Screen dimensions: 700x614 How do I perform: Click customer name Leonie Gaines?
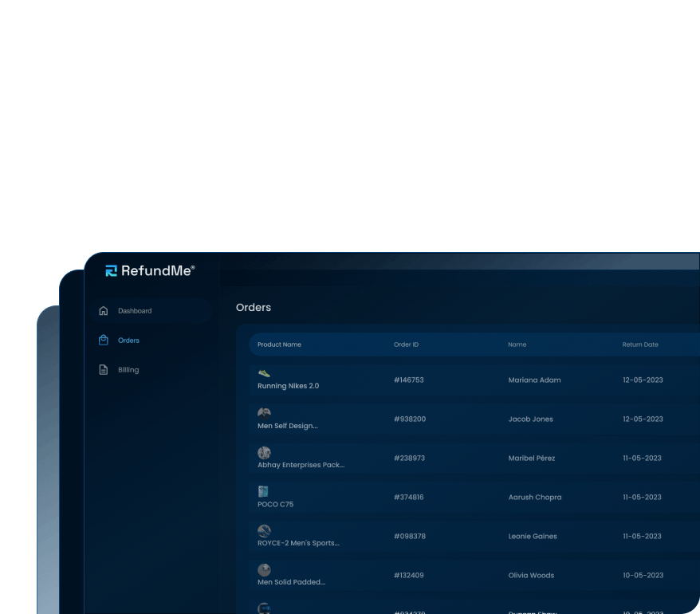pos(533,537)
